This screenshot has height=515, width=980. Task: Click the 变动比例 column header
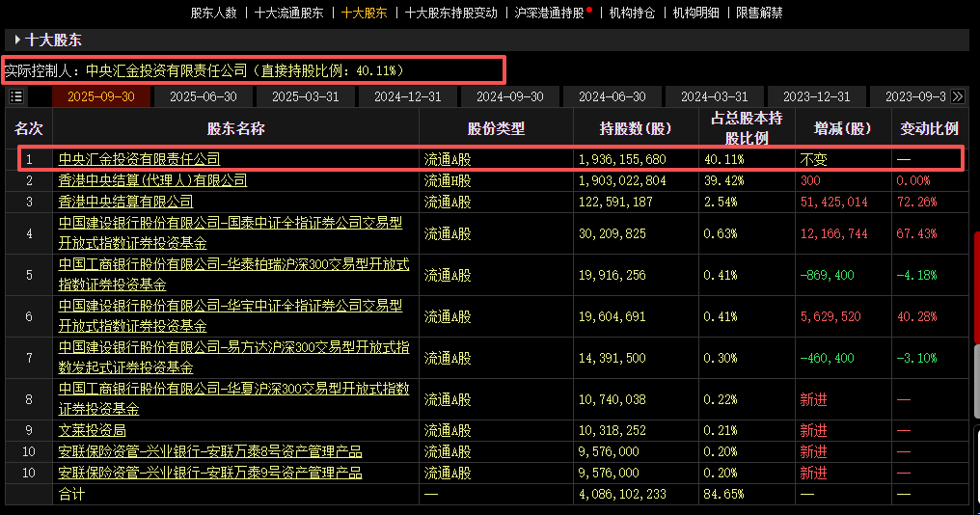pos(930,128)
